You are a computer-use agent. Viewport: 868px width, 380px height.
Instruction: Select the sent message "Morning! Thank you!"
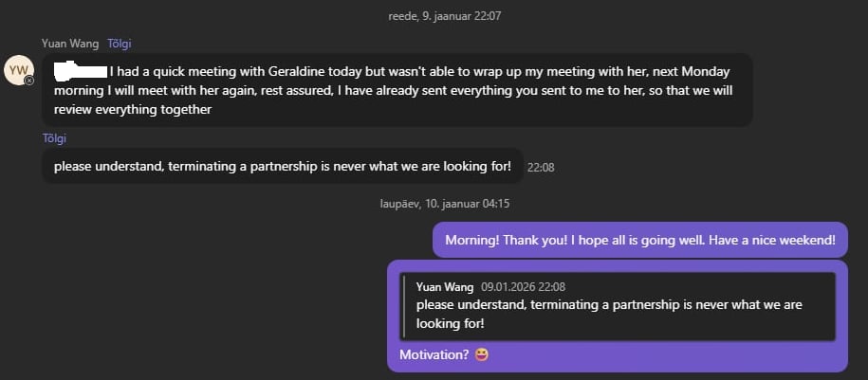pyautogui.click(x=639, y=240)
